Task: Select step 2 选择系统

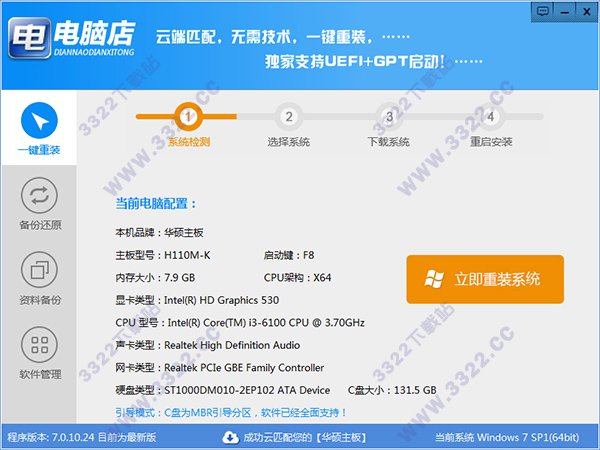Action: (289, 116)
